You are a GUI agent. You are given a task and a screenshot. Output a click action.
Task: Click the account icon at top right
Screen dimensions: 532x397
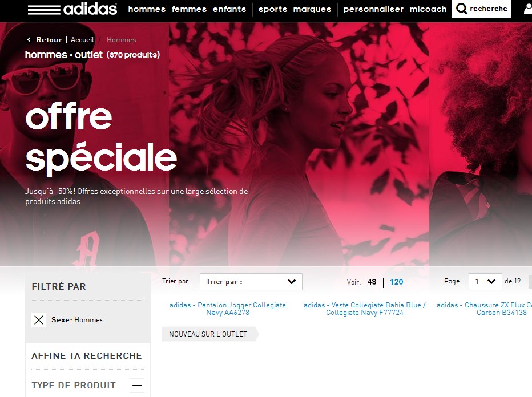point(528,9)
